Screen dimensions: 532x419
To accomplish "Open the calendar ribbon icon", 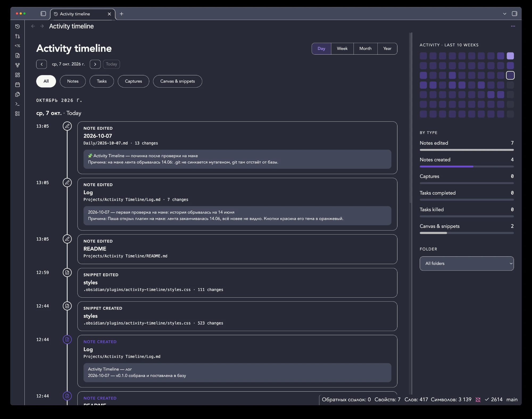I will pos(18,85).
